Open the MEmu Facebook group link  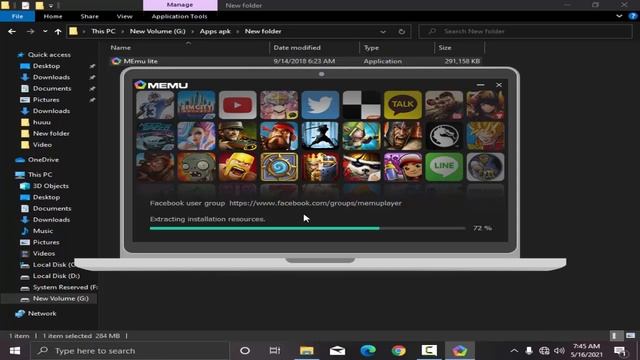click(x=316, y=203)
